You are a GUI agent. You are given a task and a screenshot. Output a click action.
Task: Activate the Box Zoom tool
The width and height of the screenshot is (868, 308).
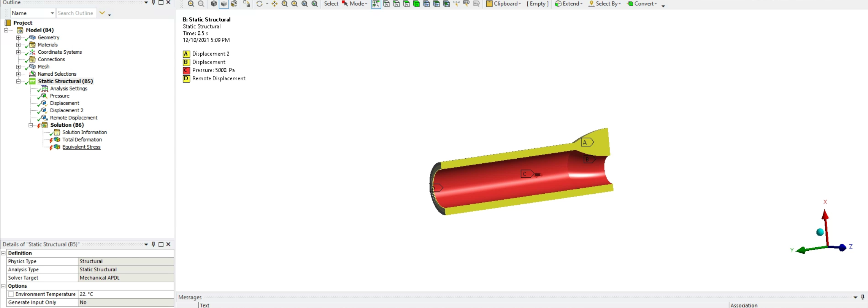tap(295, 4)
